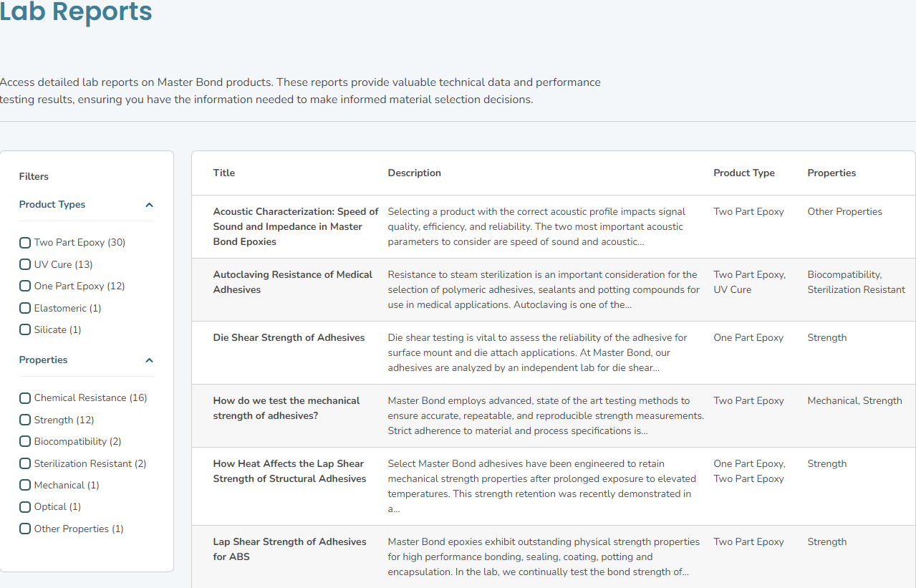Open Autoclaving Resistance of Medical Adhesives report

click(x=292, y=281)
